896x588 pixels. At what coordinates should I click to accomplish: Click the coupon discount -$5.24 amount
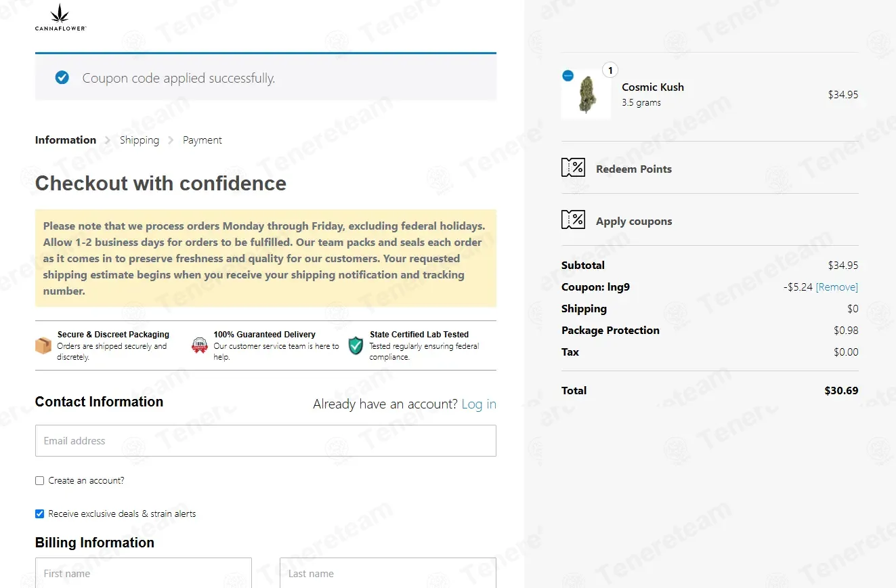[x=798, y=287]
